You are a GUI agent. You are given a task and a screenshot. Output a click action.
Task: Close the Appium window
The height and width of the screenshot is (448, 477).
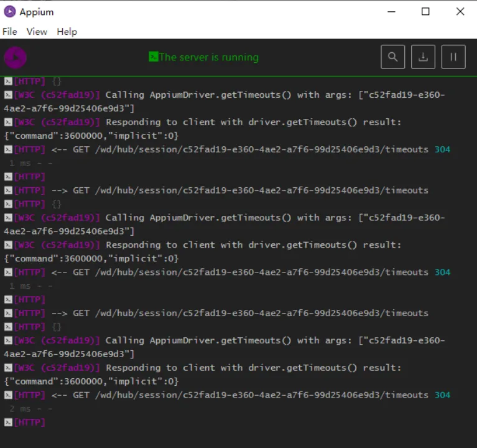(x=460, y=12)
